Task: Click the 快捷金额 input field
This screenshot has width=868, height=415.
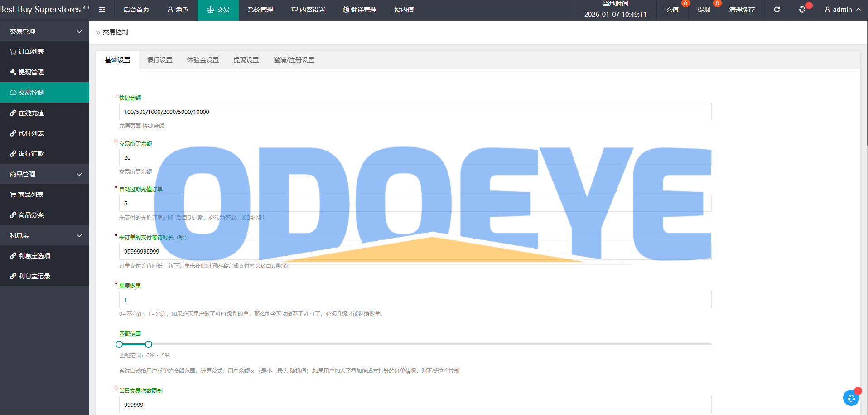Action: [x=415, y=112]
